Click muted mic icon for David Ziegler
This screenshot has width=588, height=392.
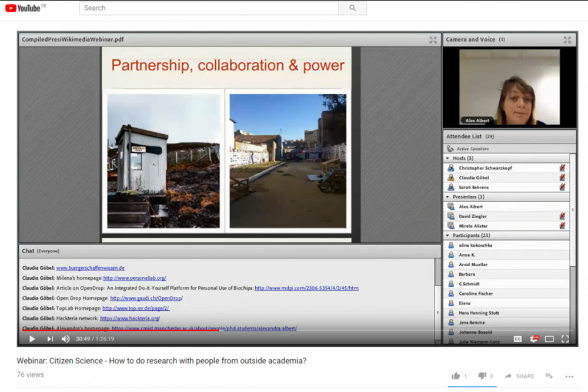point(562,216)
